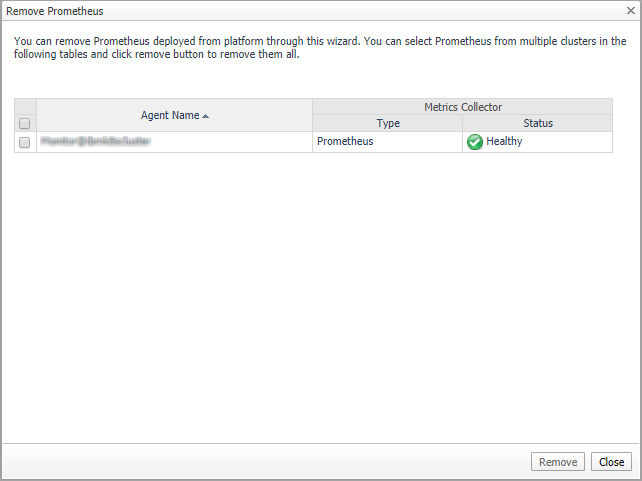
Task: Click the blank area below the agent table
Action: tap(320, 300)
